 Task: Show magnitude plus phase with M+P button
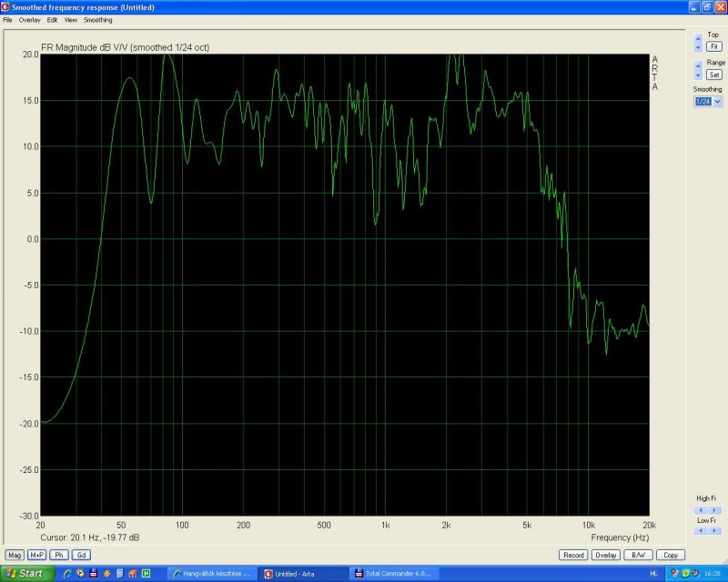pos(36,555)
